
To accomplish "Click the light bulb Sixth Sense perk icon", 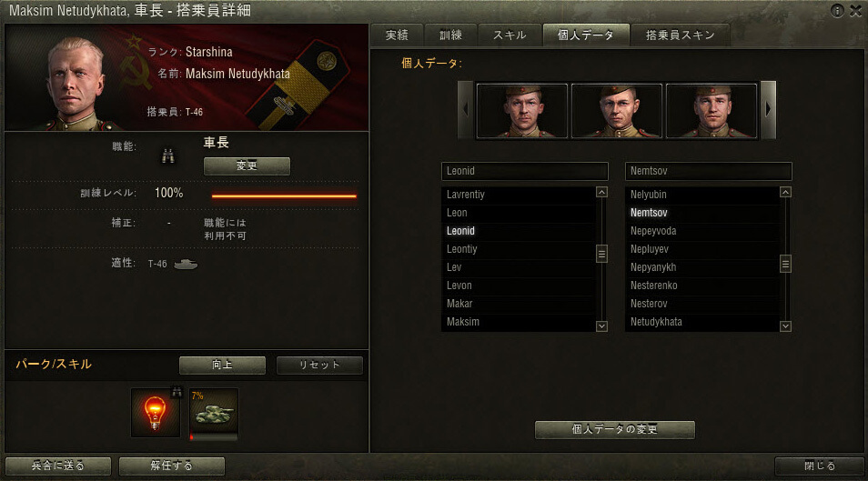I will (x=155, y=413).
